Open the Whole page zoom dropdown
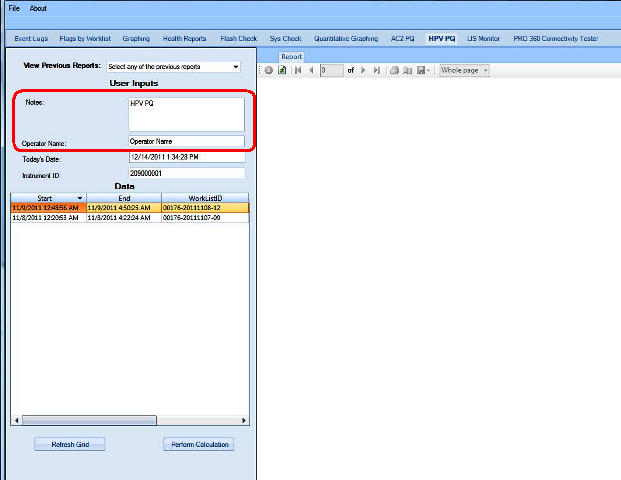The height and width of the screenshot is (480, 621). point(465,71)
